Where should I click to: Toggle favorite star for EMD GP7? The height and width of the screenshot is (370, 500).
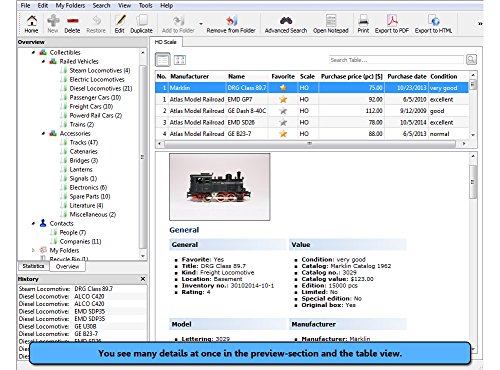click(x=283, y=99)
